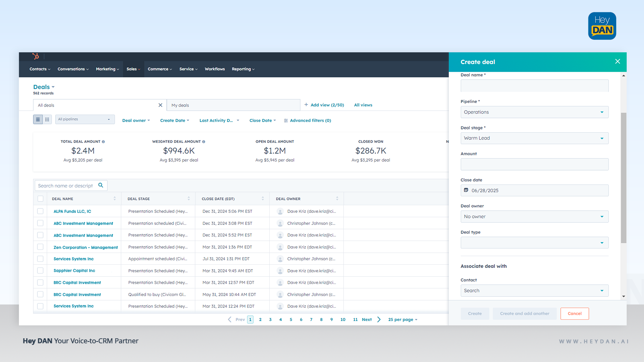The width and height of the screenshot is (644, 362).
Task: Sort deals using Deal Name column arrows
Action: click(116, 198)
